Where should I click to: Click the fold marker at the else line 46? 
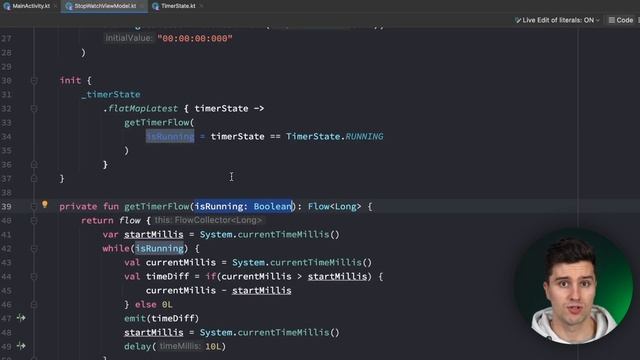coord(34,304)
